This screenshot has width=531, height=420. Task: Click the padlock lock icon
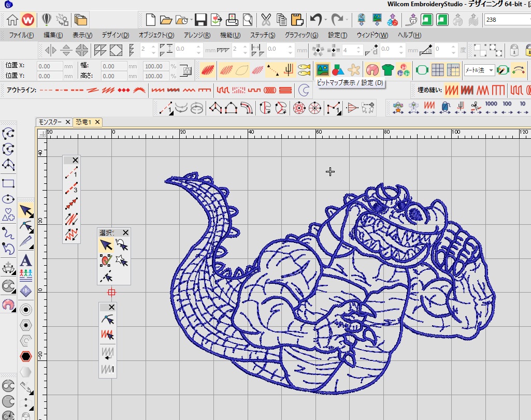(x=514, y=50)
